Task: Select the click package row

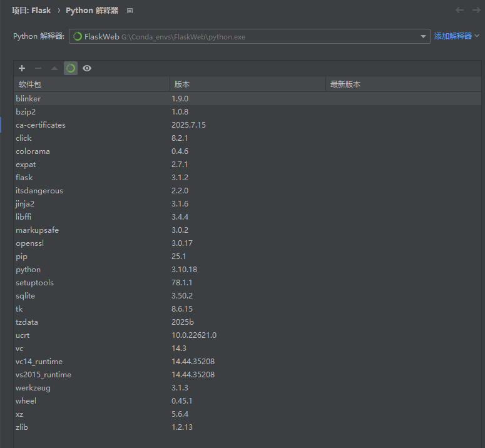Action: point(247,138)
